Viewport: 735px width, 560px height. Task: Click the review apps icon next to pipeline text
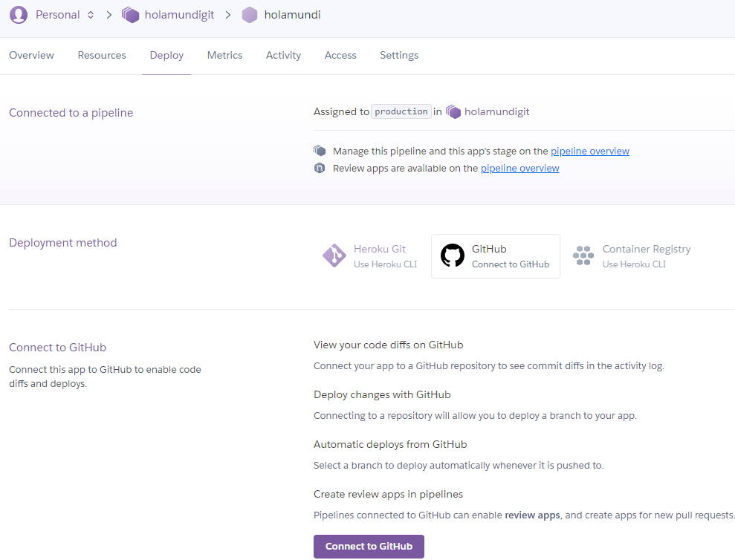(320, 168)
